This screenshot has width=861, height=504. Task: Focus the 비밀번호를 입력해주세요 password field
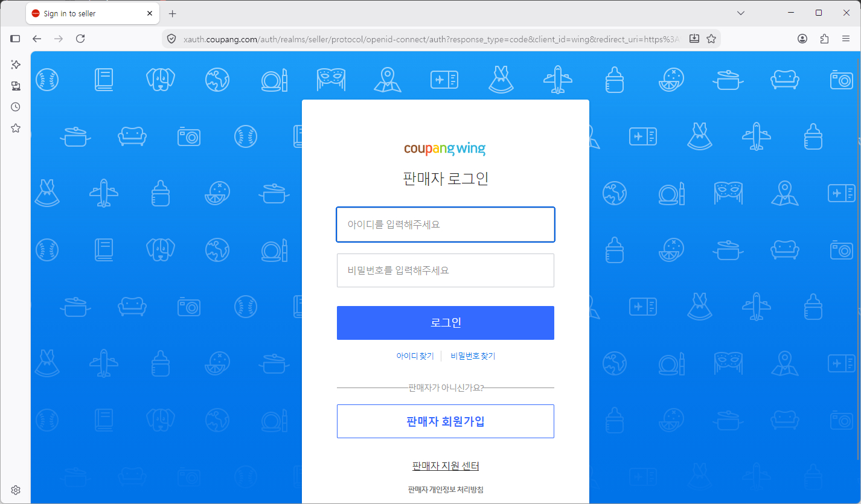(x=446, y=270)
